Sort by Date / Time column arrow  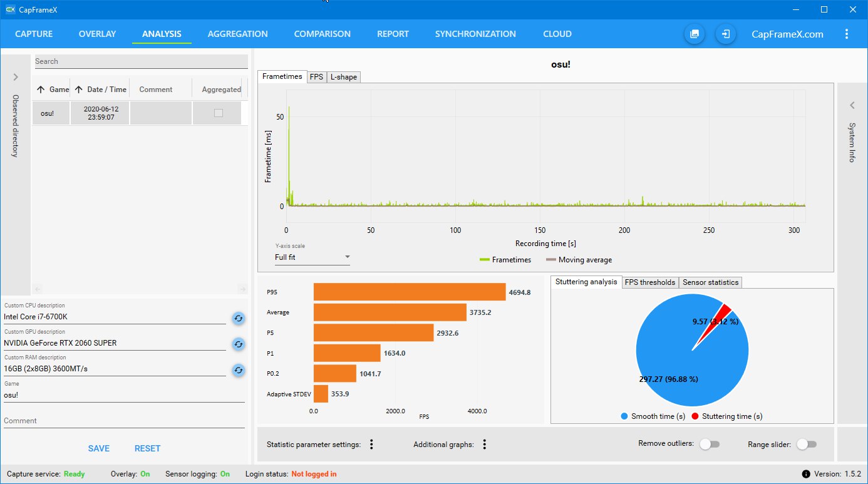click(x=79, y=90)
